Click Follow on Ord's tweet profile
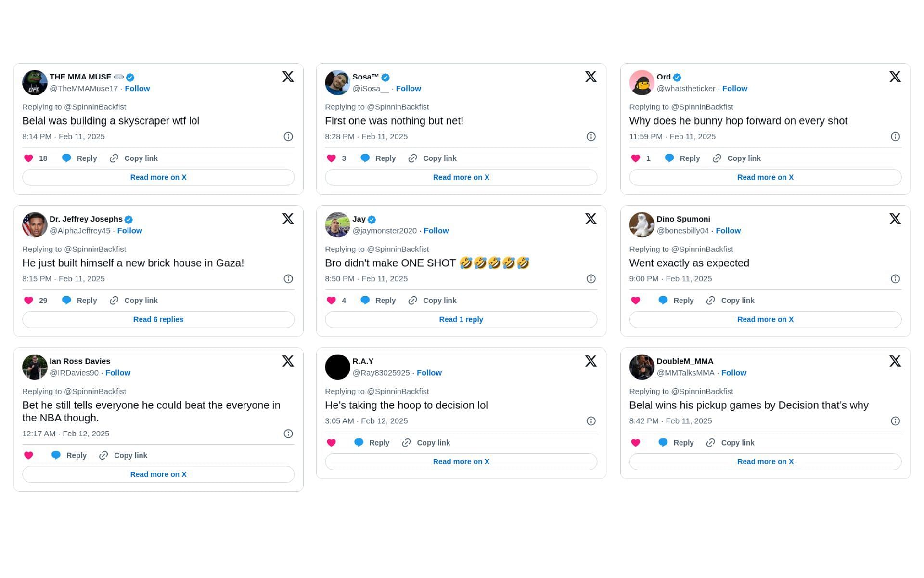The height and width of the screenshot is (578, 924). point(734,88)
